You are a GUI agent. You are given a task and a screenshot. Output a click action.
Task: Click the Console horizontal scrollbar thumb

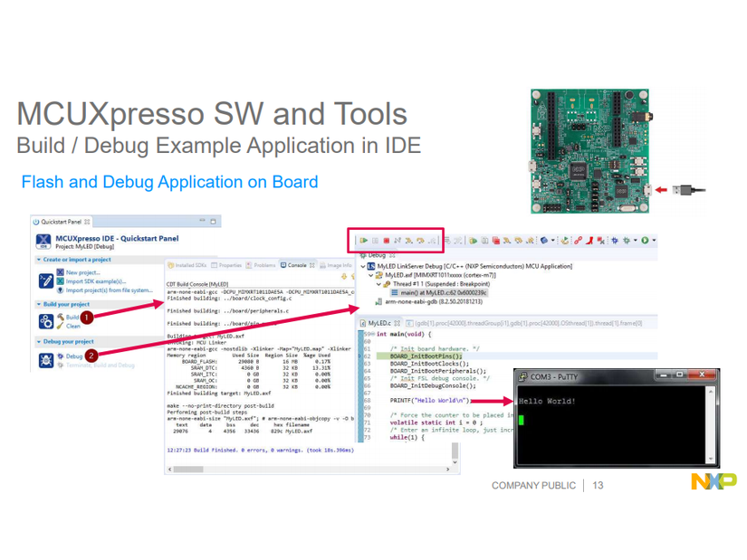(188, 469)
